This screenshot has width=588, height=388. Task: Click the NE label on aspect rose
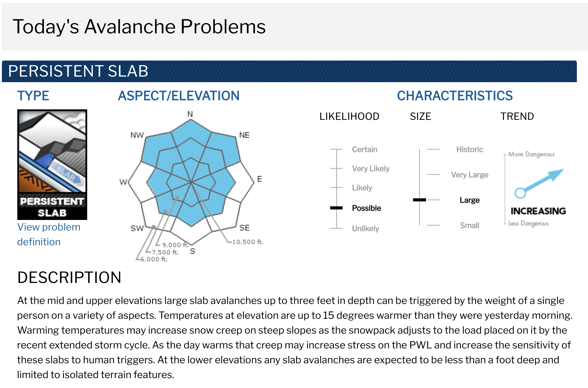tap(244, 135)
